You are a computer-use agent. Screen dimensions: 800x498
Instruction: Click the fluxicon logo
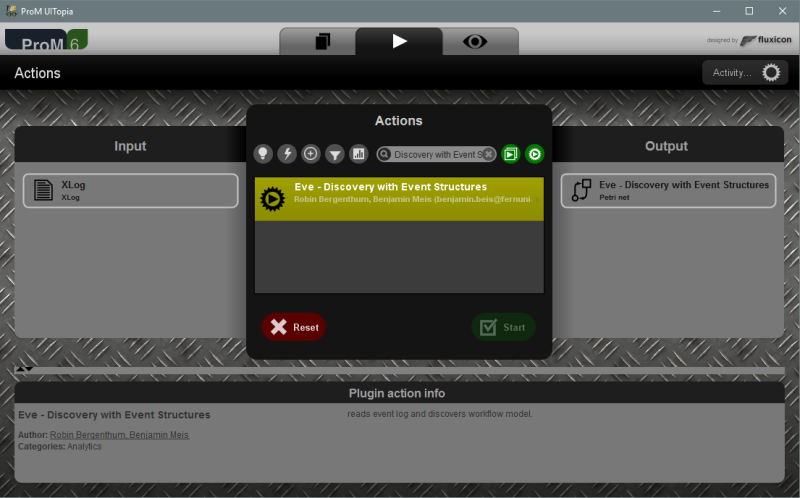coord(766,40)
